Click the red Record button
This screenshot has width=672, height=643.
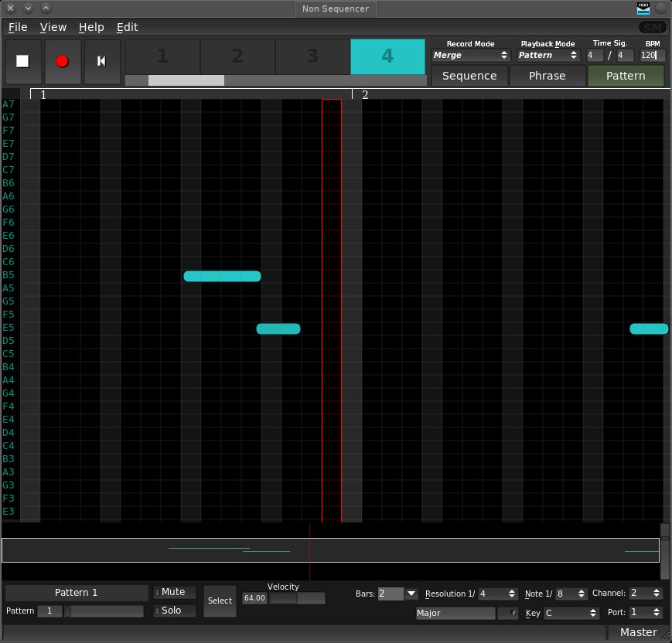click(63, 62)
